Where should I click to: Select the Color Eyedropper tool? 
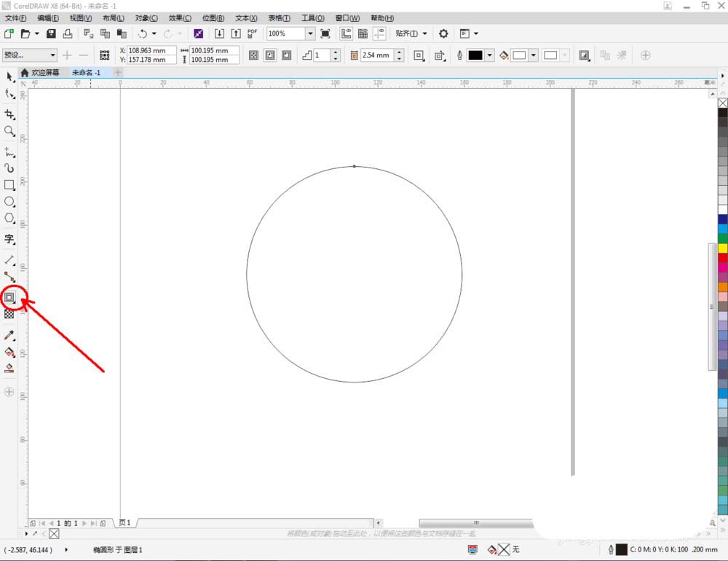pos(9,335)
